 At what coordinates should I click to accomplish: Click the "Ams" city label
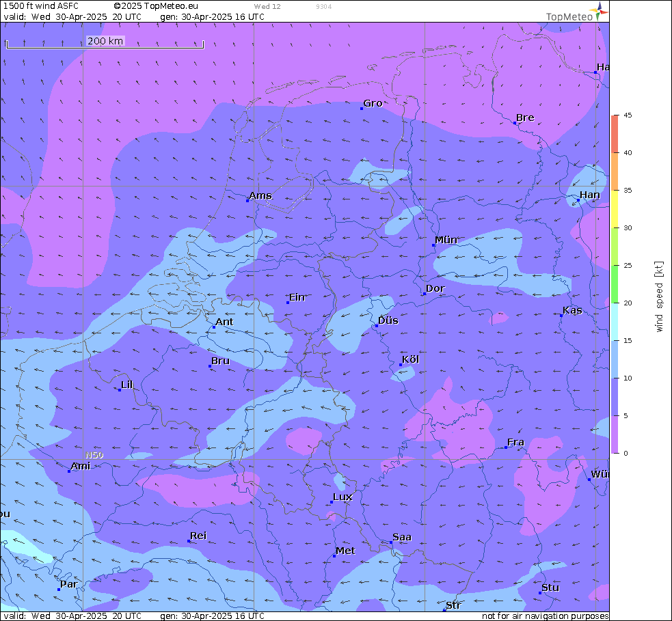260,195
